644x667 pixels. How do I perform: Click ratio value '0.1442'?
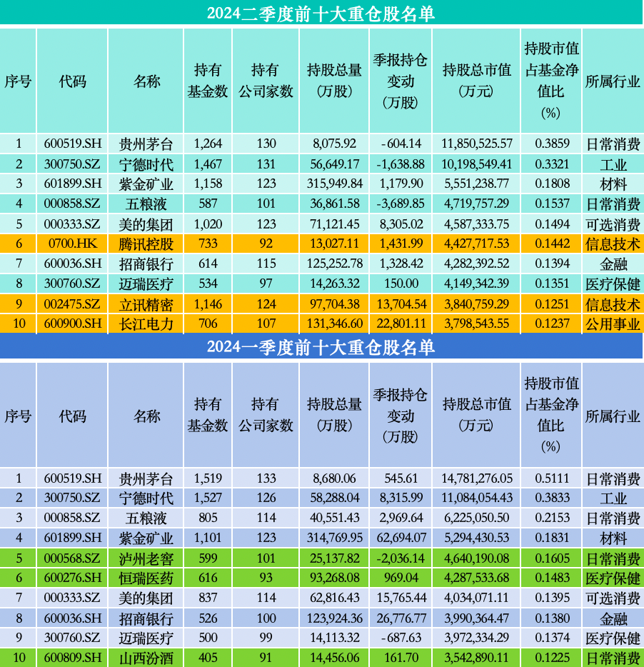[552, 244]
